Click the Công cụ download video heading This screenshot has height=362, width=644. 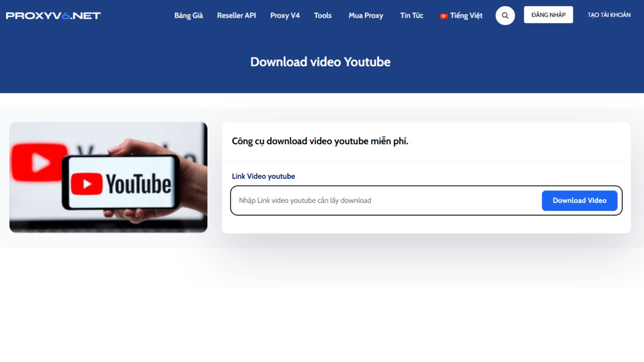pyautogui.click(x=320, y=141)
